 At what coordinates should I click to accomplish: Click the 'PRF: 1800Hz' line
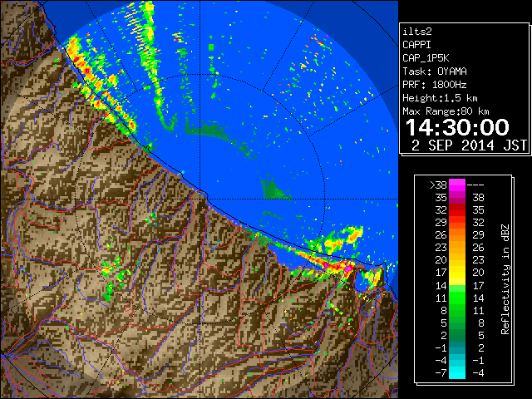point(435,85)
